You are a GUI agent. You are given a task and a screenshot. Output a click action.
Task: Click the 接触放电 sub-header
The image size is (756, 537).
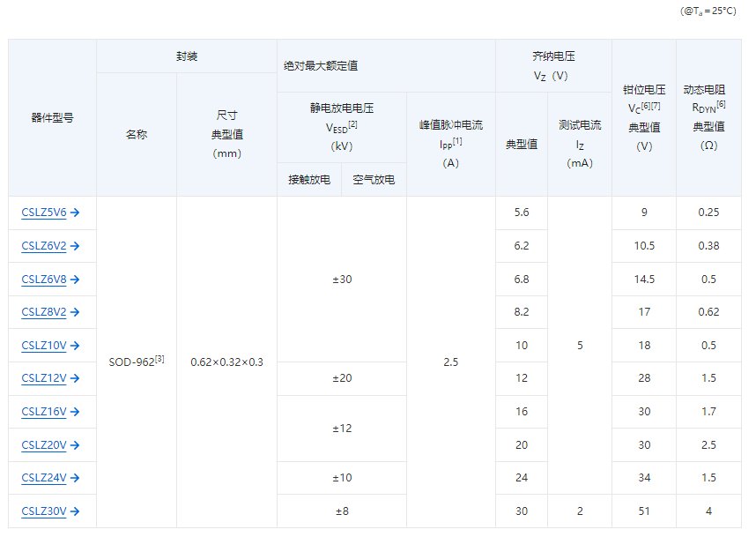[x=309, y=180]
